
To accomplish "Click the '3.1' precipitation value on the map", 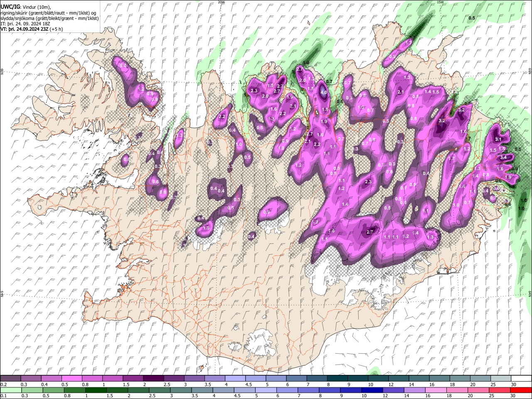I will (x=498, y=139).
